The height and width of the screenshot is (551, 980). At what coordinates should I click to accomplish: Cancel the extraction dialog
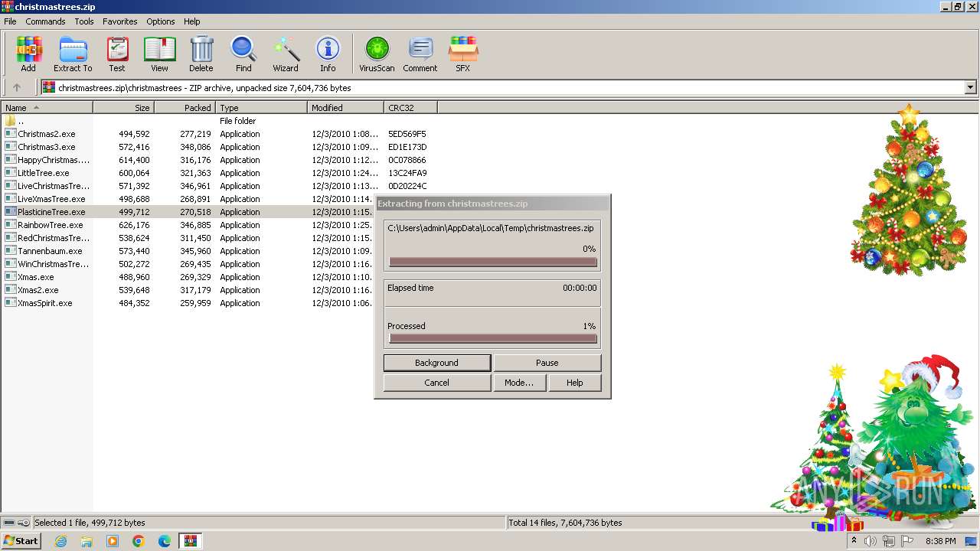[x=437, y=383]
